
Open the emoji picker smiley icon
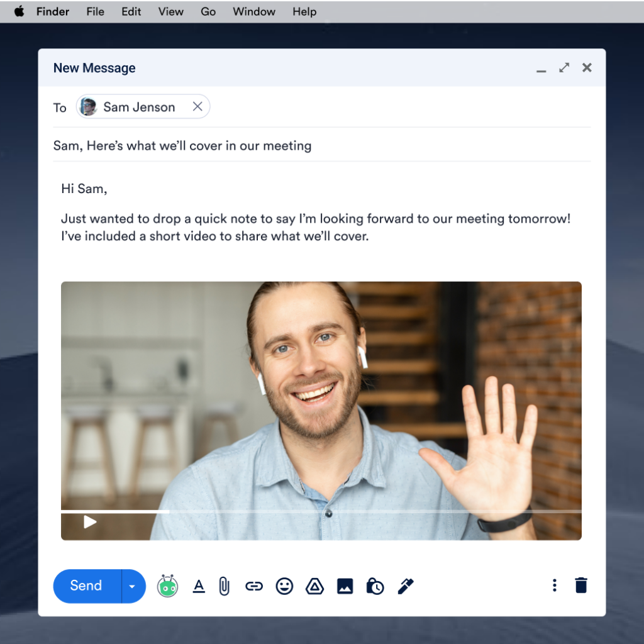pyautogui.click(x=284, y=586)
